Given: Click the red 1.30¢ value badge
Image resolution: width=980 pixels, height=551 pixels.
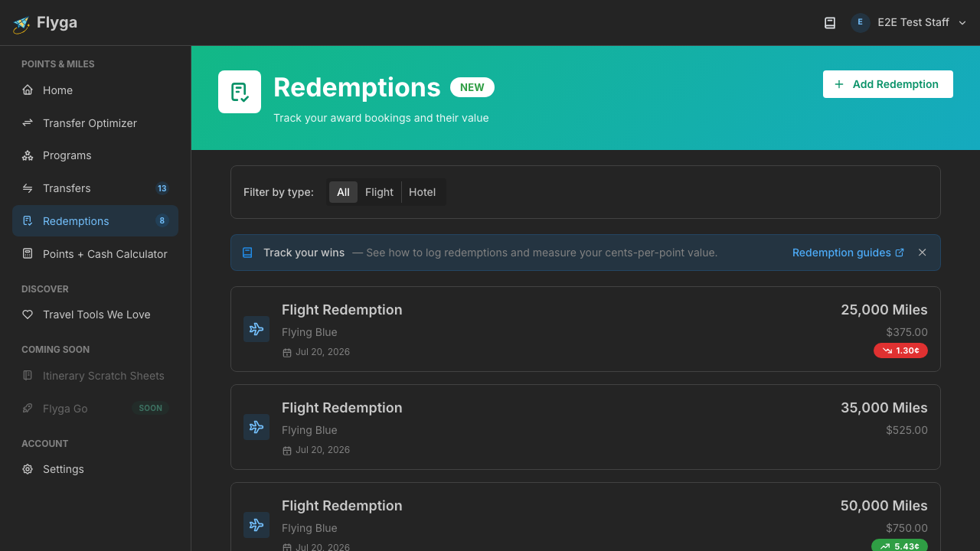Looking at the screenshot, I should point(900,350).
